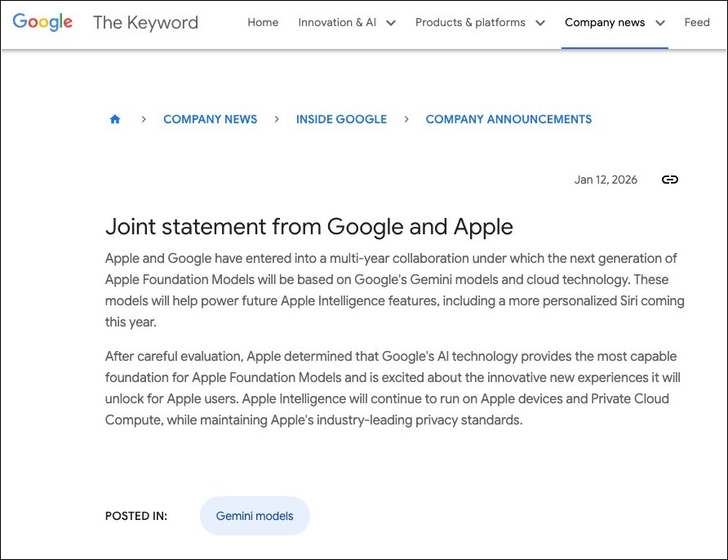
Task: Follow the INSIDE GOOGLE breadcrumb link
Action: pos(341,119)
